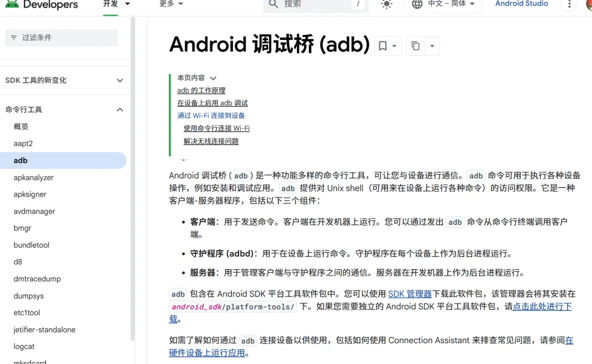Image resolution: width=592 pixels, height=364 pixels.
Task: Open the 在硬件设备上运行应用 link
Action: [207, 353]
